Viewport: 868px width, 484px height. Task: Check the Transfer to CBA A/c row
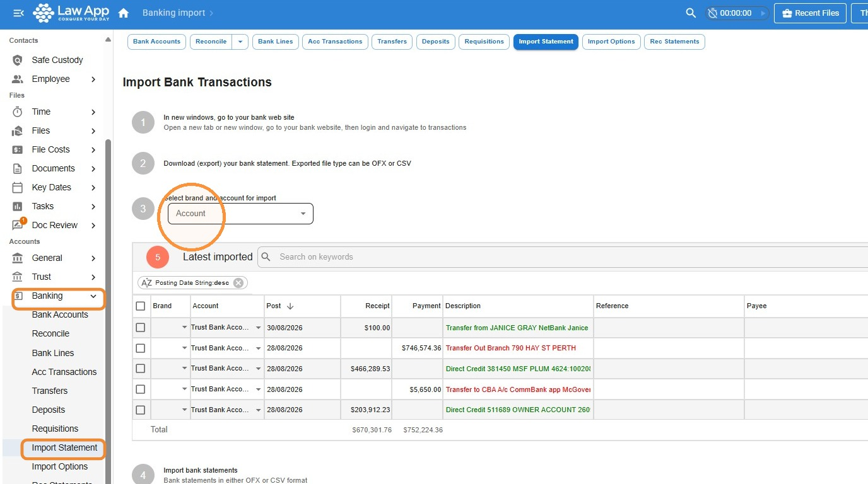pos(140,389)
